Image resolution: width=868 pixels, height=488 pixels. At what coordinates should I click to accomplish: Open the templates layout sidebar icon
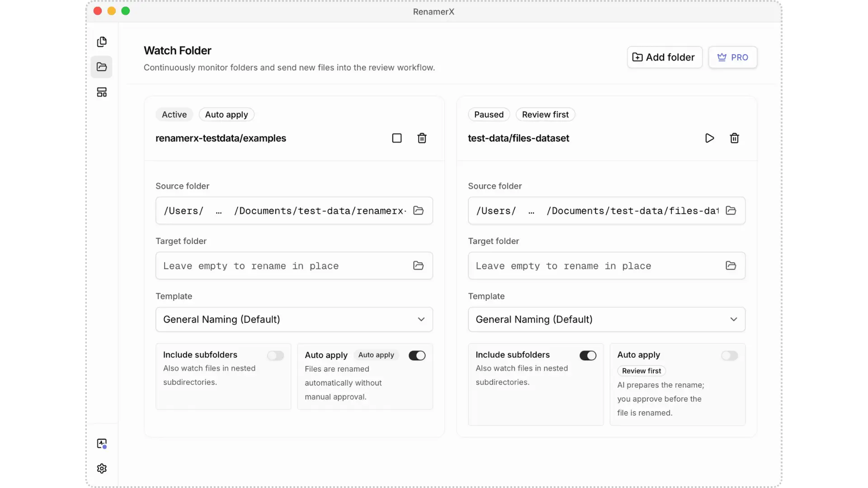102,92
